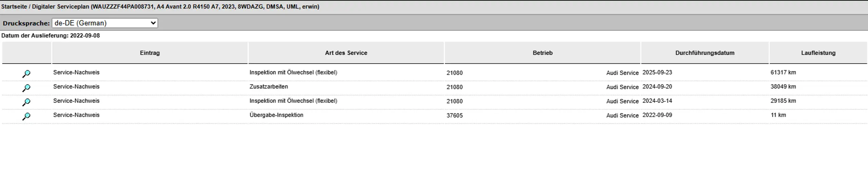Viewport: 868px width, 172px height.
Task: Click the Betrieb number 37605
Action: click(x=454, y=115)
